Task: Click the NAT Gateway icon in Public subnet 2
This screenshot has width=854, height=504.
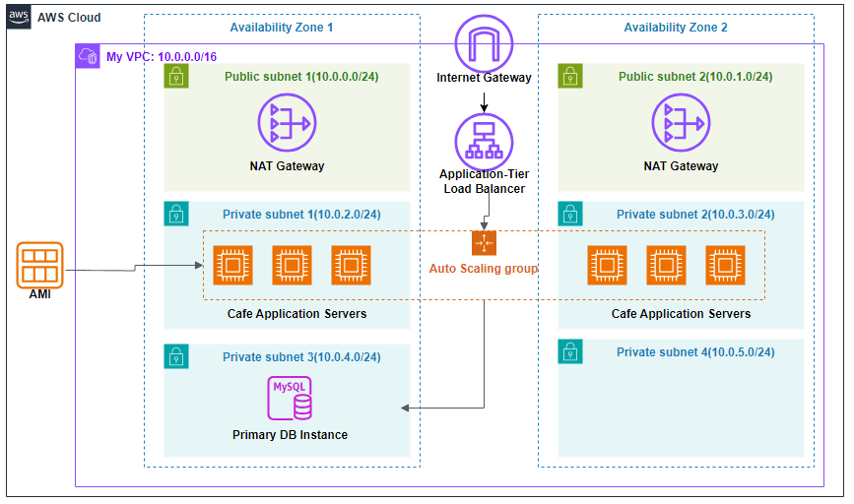Action: coord(681,122)
